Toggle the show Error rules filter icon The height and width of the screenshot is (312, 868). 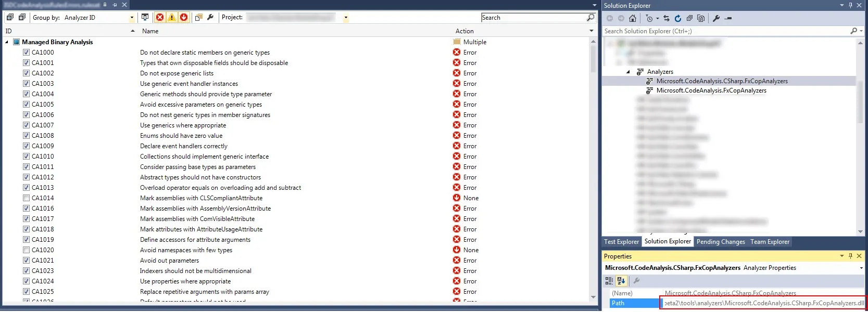(160, 17)
